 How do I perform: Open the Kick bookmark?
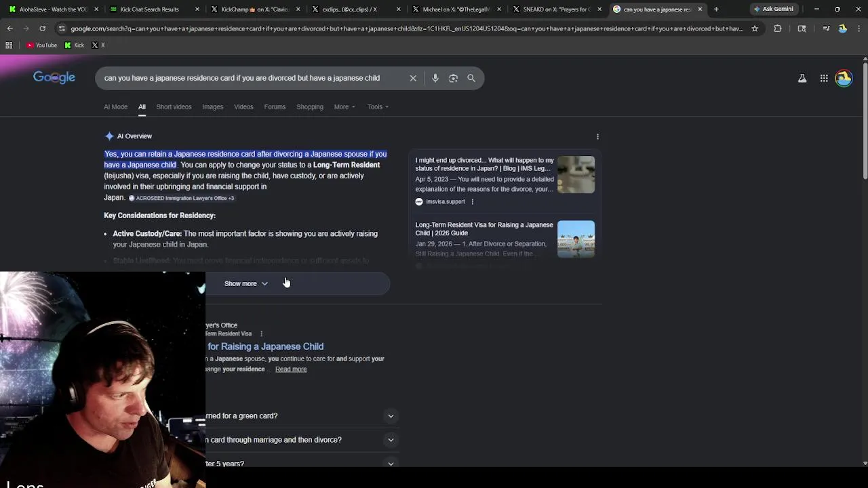tap(75, 45)
